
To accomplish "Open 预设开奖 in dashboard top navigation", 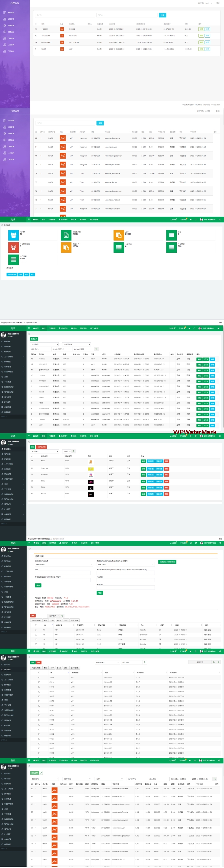I will (x=83, y=219).
